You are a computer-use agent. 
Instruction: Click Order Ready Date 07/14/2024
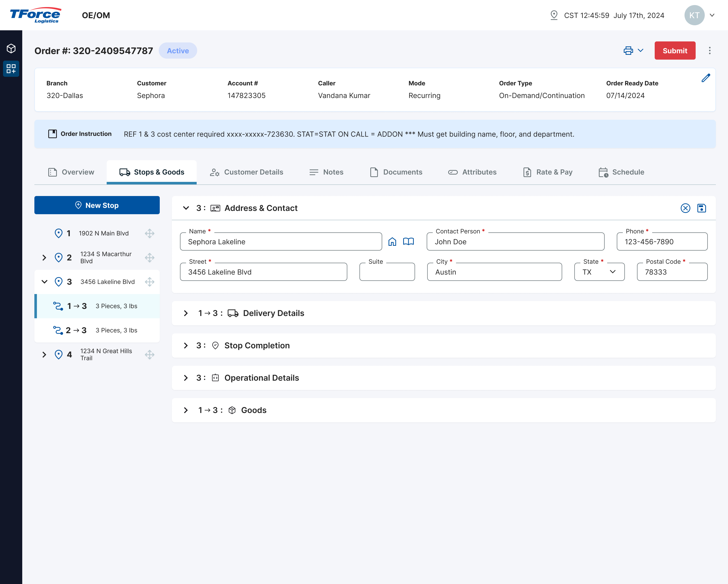point(625,95)
